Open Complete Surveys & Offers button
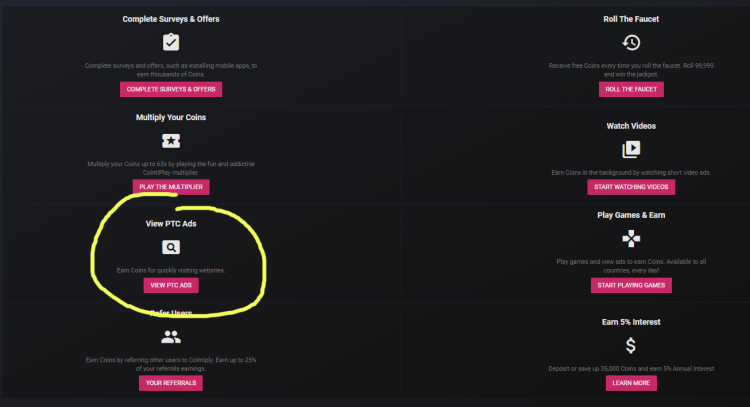The image size is (750, 407). [171, 89]
